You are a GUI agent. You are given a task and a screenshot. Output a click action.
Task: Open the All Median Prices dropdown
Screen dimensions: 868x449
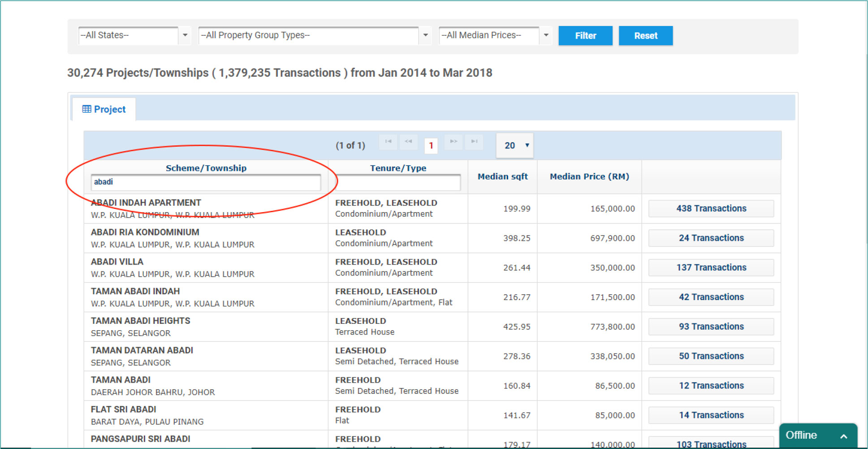pyautogui.click(x=495, y=35)
